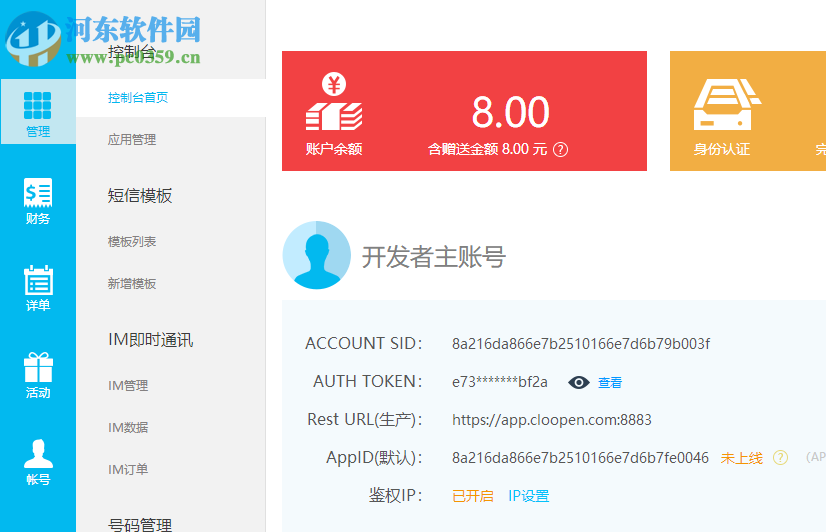Viewport: 826px width, 532px height.
Task: Click the money stack icon above 账户余额
Action: click(334, 101)
